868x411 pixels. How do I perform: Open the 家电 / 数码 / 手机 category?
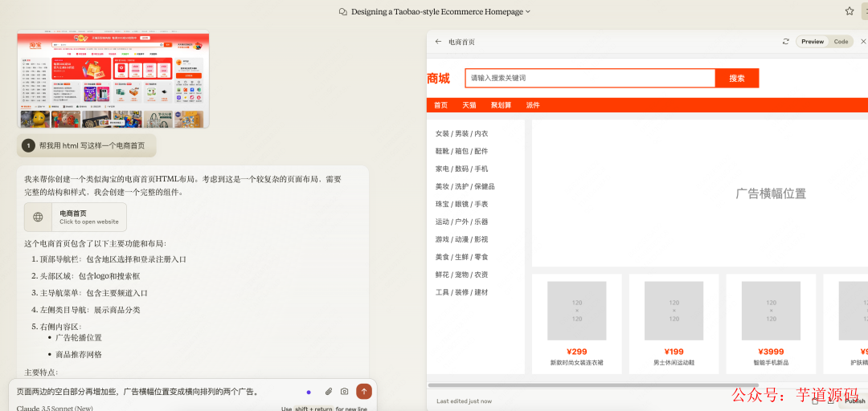coord(461,169)
